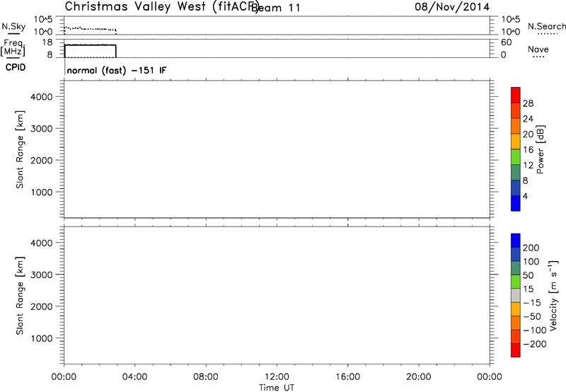Pick the green Velocity segment between 15 and 50
The width and height of the screenshot is (566, 392).
coord(516,282)
